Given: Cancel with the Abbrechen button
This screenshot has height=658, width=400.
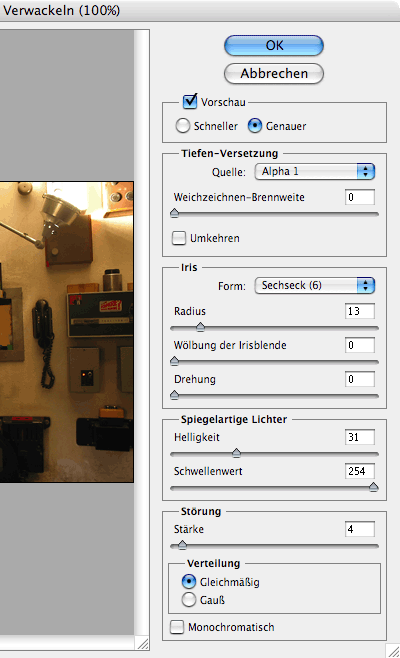Looking at the screenshot, I should (x=274, y=73).
